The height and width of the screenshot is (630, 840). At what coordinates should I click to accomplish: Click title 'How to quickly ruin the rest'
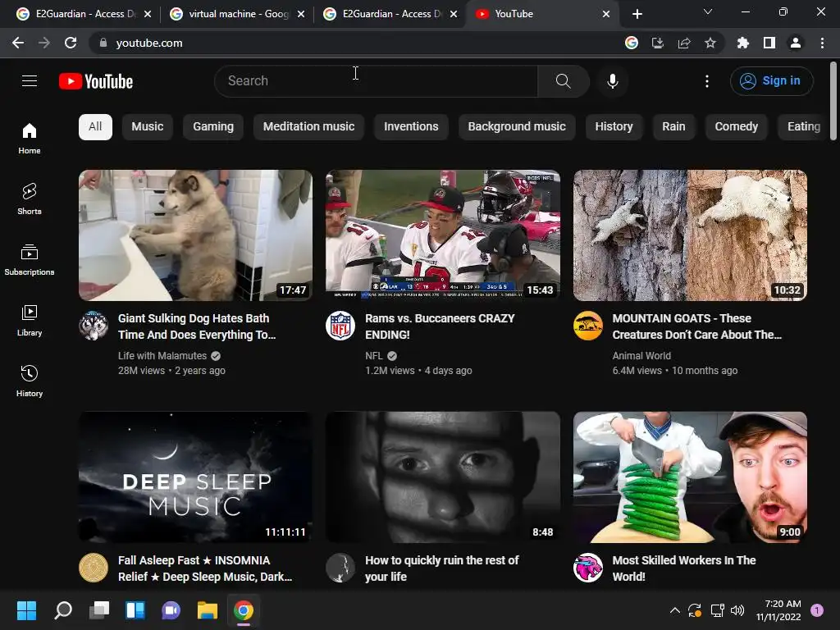442,568
